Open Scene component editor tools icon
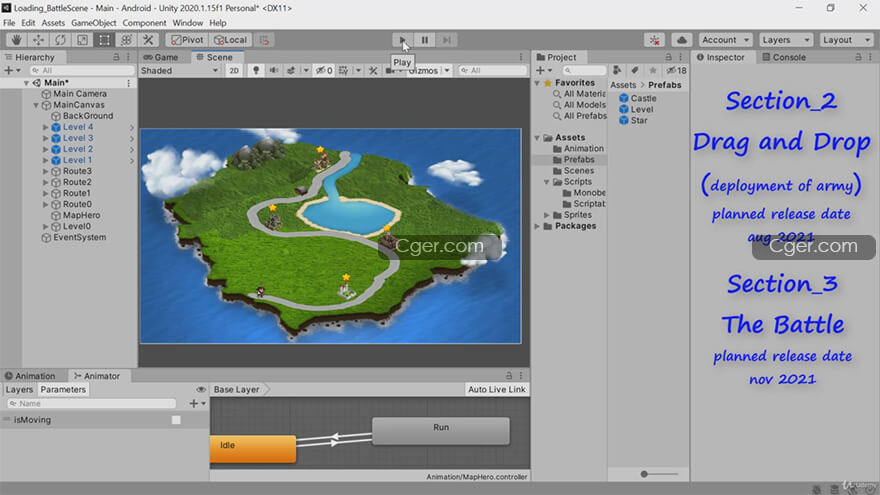The width and height of the screenshot is (880, 495). (x=373, y=71)
